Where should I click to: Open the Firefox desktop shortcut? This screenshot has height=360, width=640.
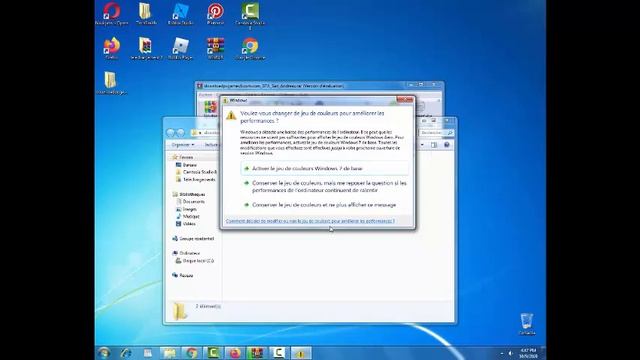pos(111,49)
